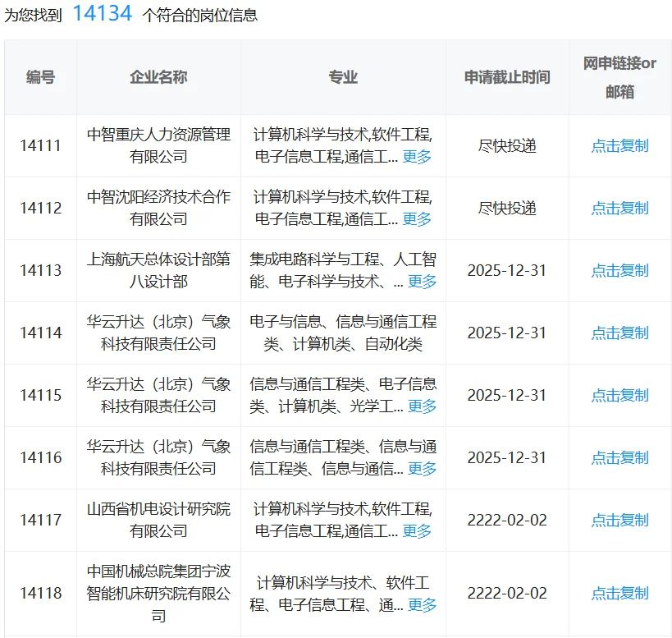Show 更多 majors for row 14115
Viewport: 672px width, 638px height.
(x=422, y=406)
